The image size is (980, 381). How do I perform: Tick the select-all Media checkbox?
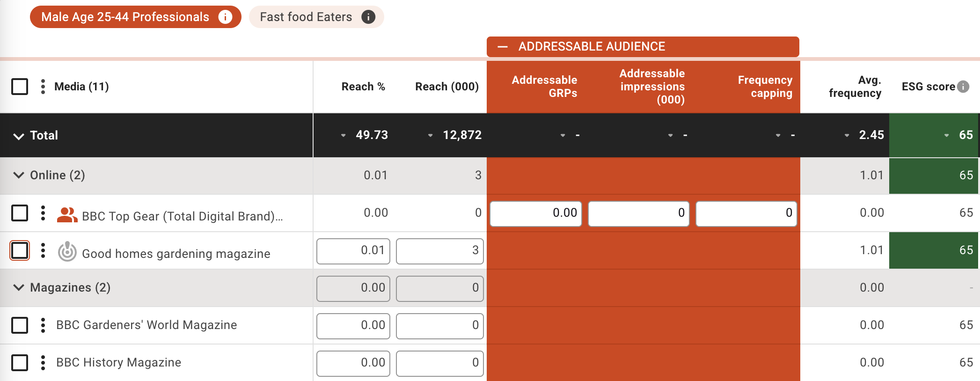(x=20, y=87)
